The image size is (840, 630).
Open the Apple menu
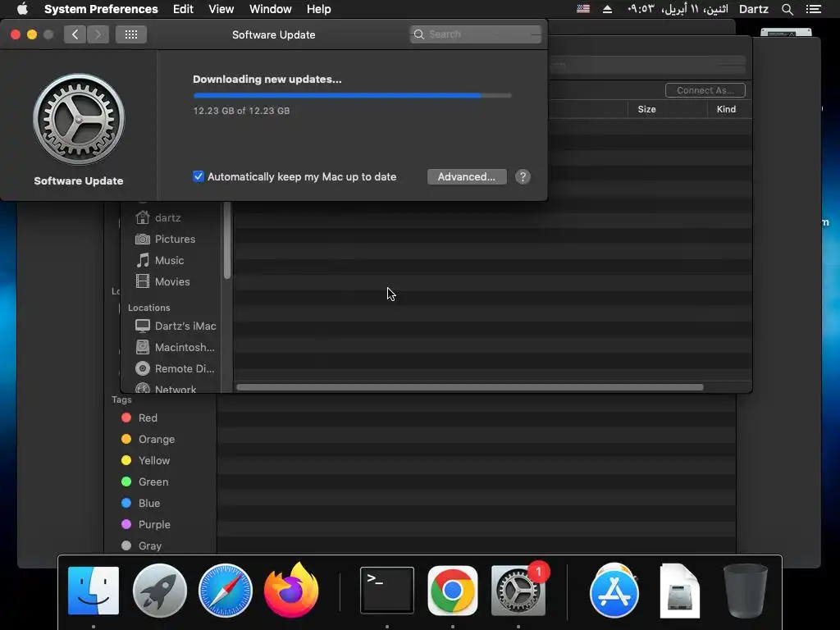[x=22, y=9]
